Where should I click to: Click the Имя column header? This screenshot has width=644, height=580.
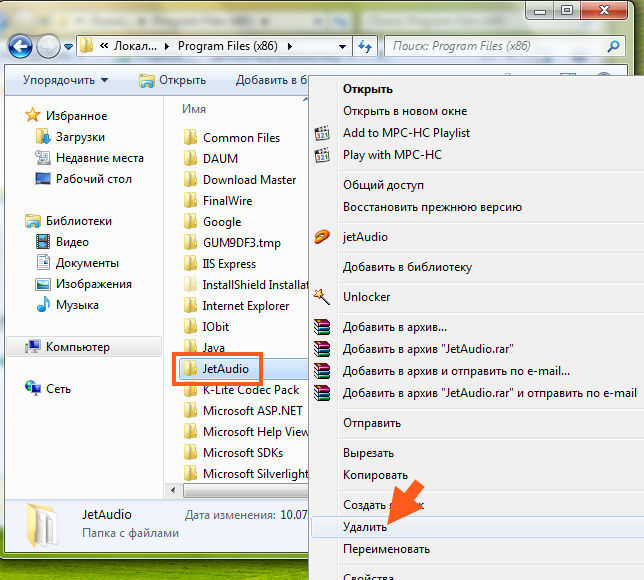[x=194, y=109]
